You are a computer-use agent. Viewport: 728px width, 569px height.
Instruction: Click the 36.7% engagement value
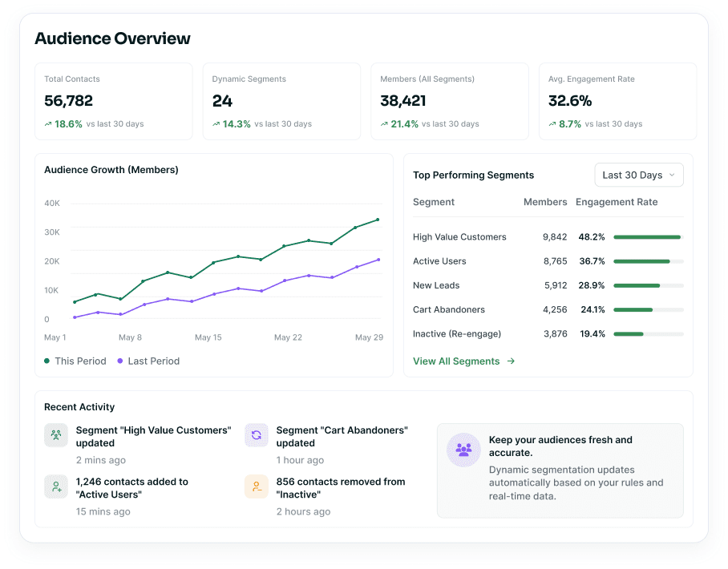592,260
